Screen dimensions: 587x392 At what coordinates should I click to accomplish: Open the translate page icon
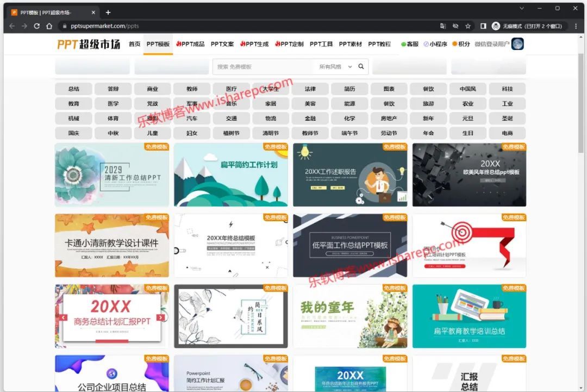coord(443,26)
